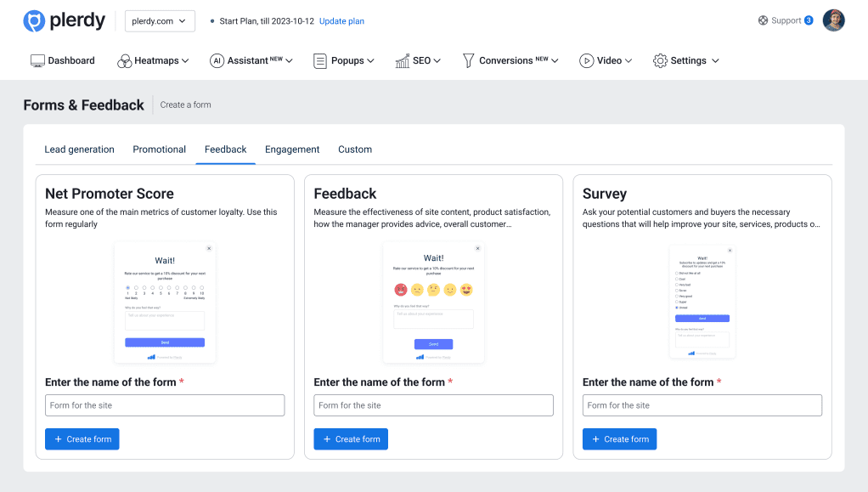The height and width of the screenshot is (492, 868).
Task: Switch to the Engagement tab
Action: (x=292, y=149)
